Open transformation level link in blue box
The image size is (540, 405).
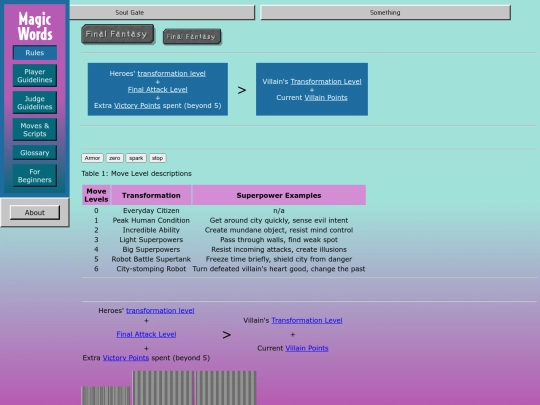(172, 73)
